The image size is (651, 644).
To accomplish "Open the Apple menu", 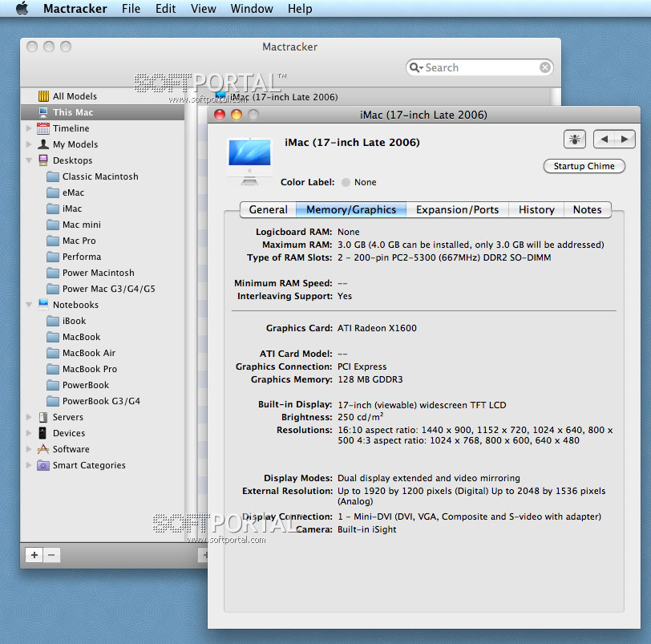I will pos(22,8).
